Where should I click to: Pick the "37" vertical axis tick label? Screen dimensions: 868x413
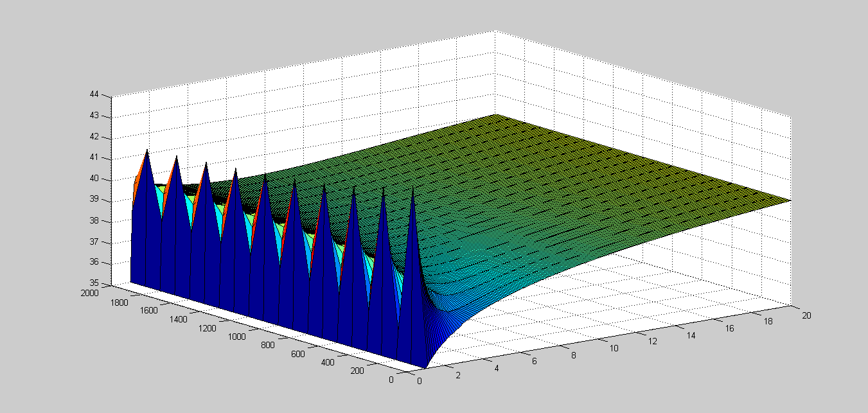[94, 242]
